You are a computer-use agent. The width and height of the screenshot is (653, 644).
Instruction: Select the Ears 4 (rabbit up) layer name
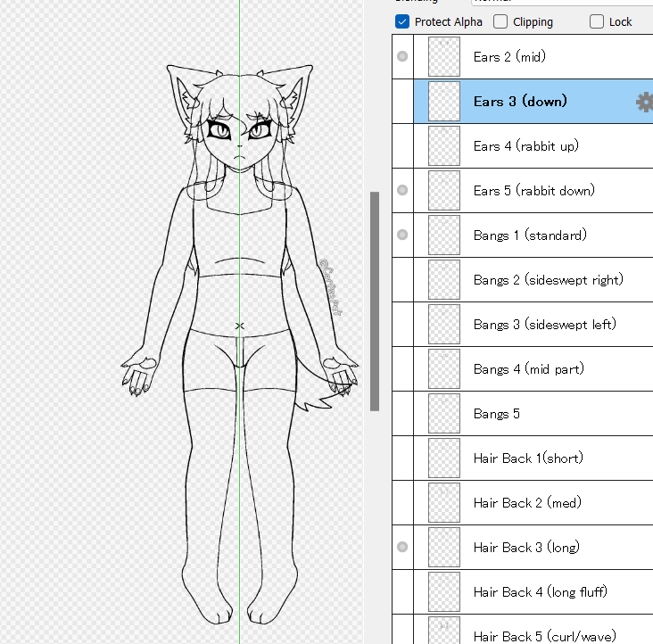click(x=526, y=145)
